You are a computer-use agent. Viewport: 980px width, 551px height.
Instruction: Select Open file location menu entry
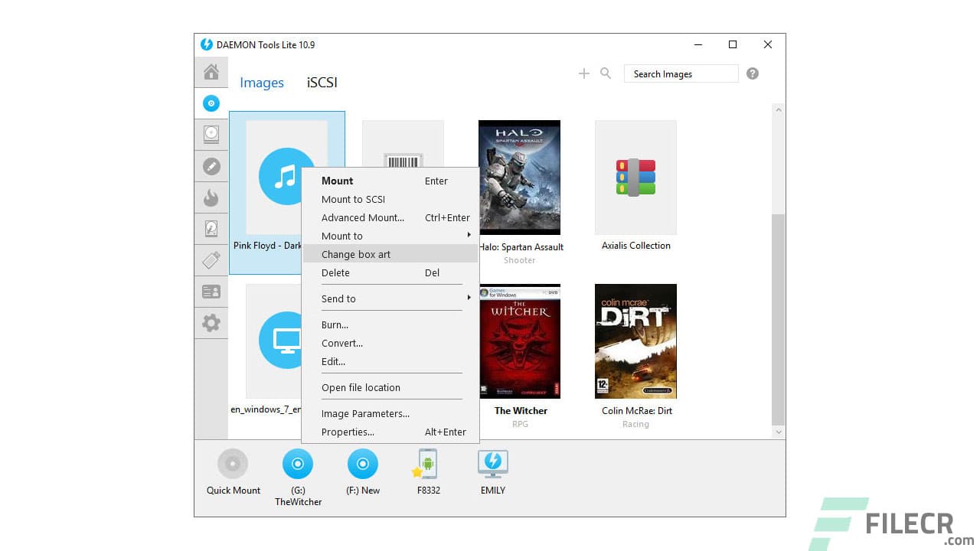click(361, 387)
